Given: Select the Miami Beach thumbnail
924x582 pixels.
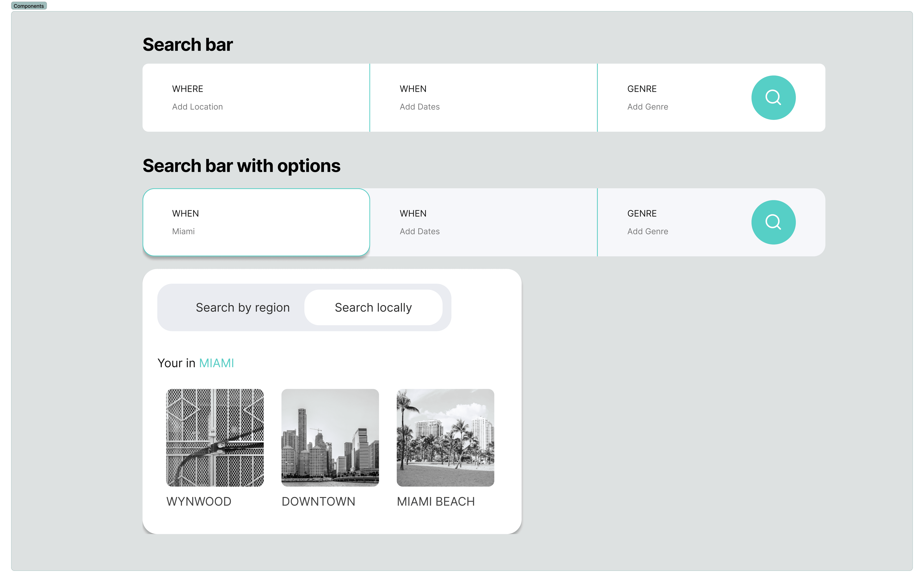Looking at the screenshot, I should 446,438.
